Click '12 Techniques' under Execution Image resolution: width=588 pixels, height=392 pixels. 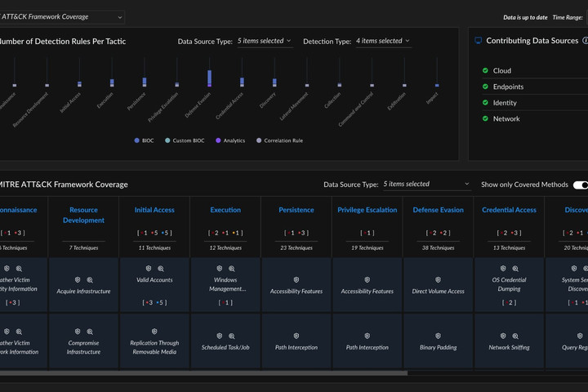225,248
